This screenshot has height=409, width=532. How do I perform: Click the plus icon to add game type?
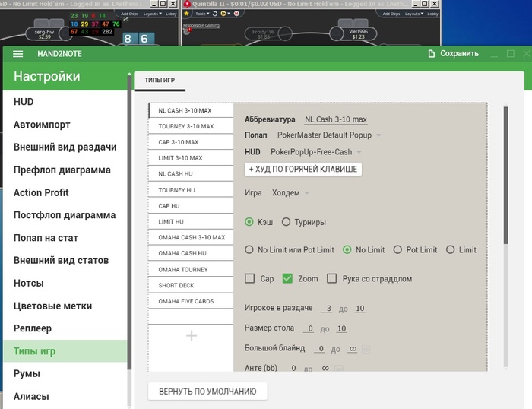pos(192,336)
